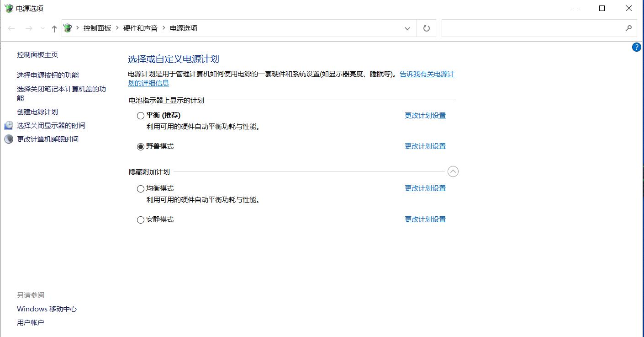Open 硬件和声音 in the breadcrumb
The width and height of the screenshot is (644, 337).
(140, 28)
